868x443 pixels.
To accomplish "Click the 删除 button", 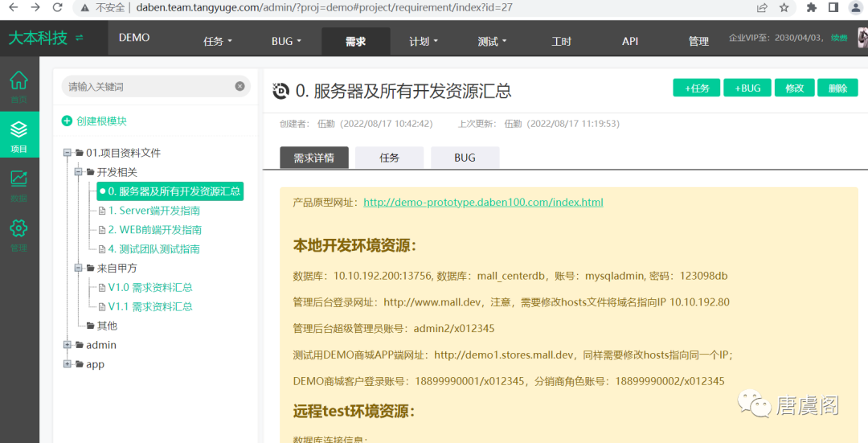I will coord(837,88).
